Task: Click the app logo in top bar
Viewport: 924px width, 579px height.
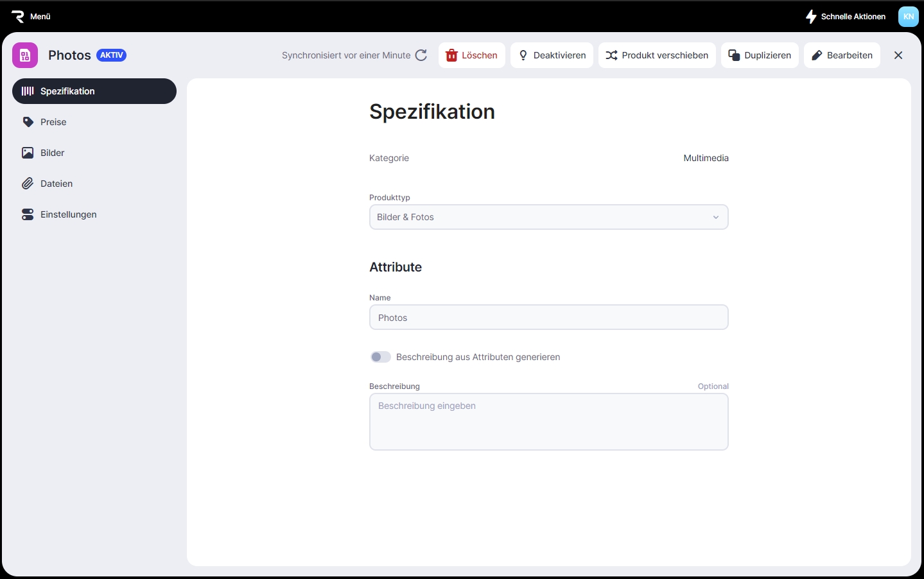Action: pyautogui.click(x=17, y=17)
